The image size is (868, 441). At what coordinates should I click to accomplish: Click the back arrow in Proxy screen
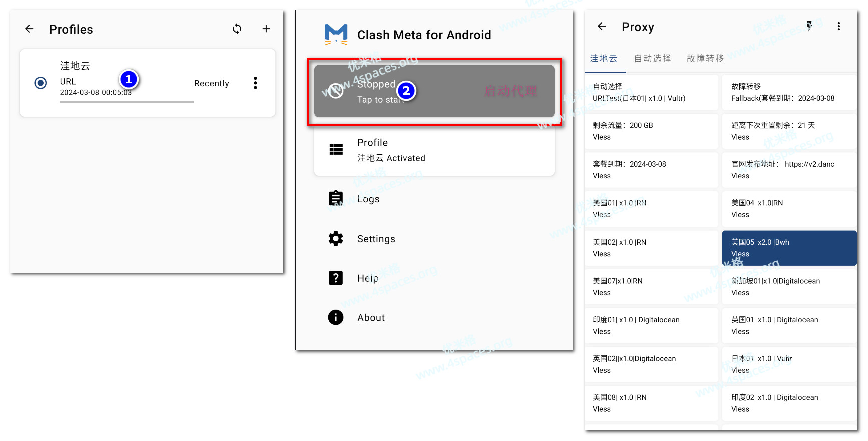(x=602, y=27)
